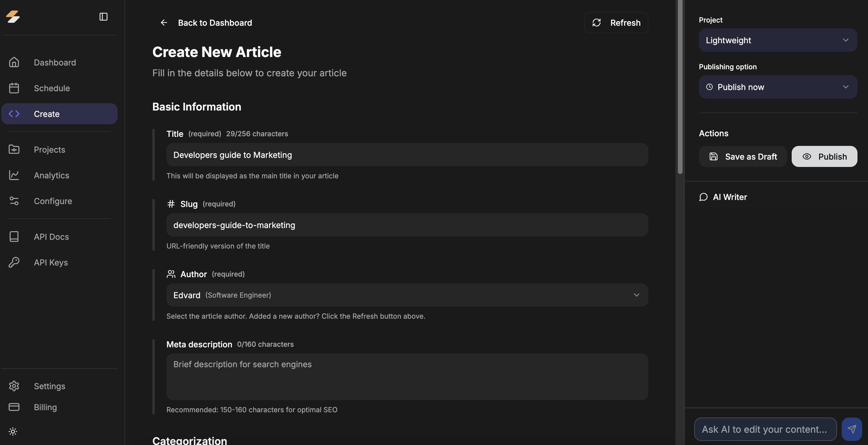868x445 pixels.
Task: Open the Analytics page
Action: (51, 175)
